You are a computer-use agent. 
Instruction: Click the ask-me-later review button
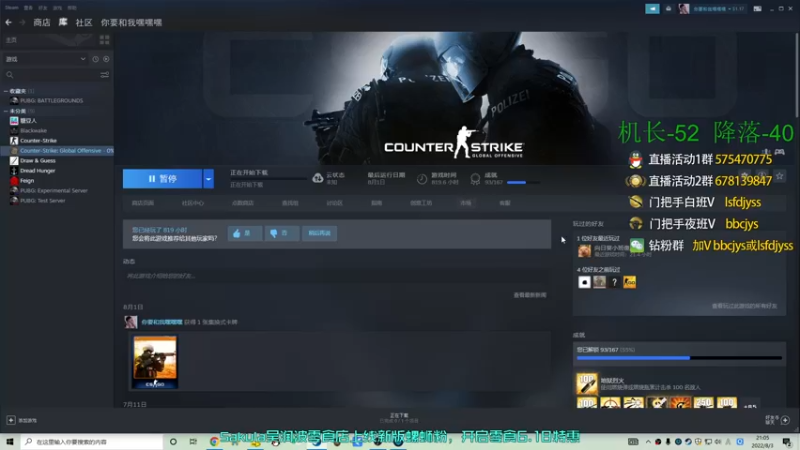click(319, 233)
